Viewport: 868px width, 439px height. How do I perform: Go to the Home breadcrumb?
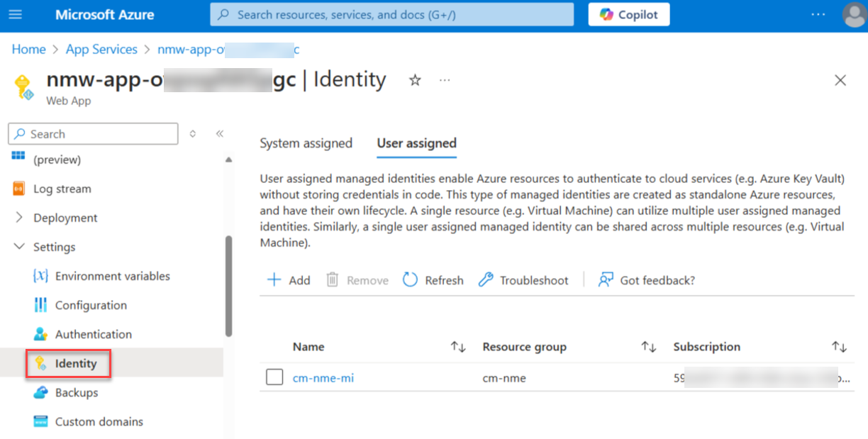28,49
